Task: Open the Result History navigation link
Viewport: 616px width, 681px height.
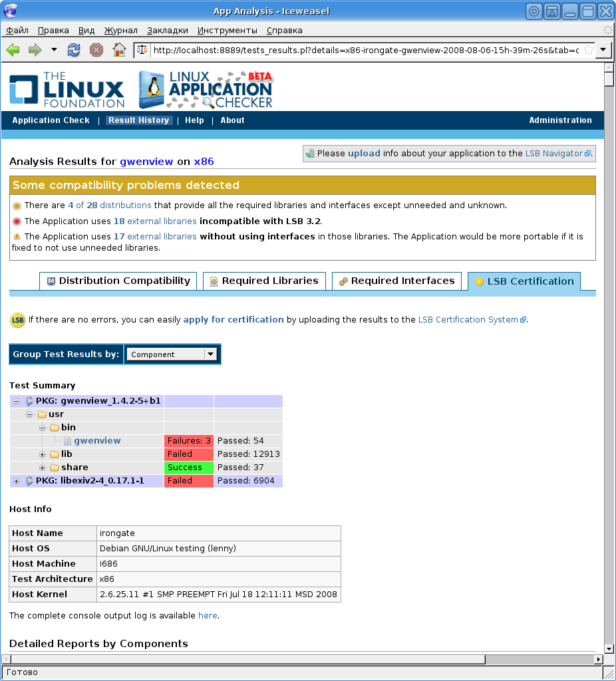Action: tap(138, 120)
